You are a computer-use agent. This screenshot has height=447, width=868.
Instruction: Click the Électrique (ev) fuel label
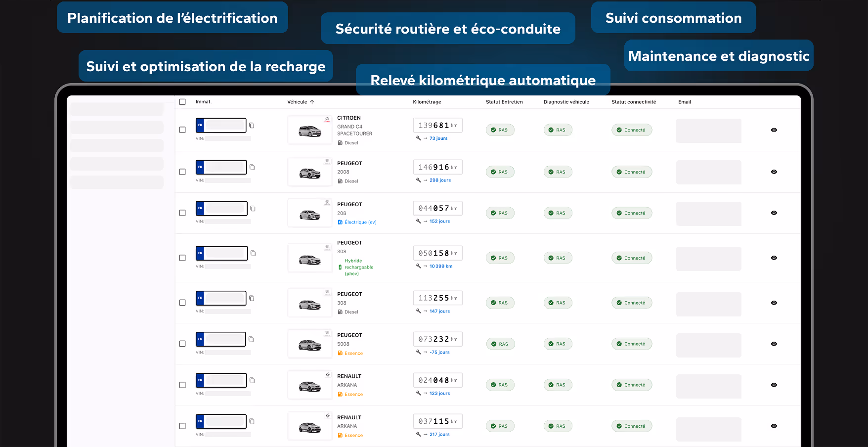pos(360,223)
